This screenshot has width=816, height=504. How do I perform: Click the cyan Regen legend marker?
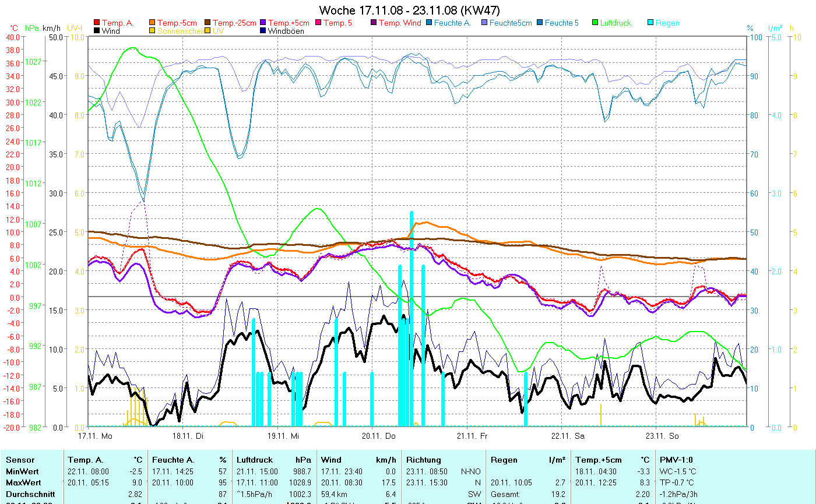[650, 23]
